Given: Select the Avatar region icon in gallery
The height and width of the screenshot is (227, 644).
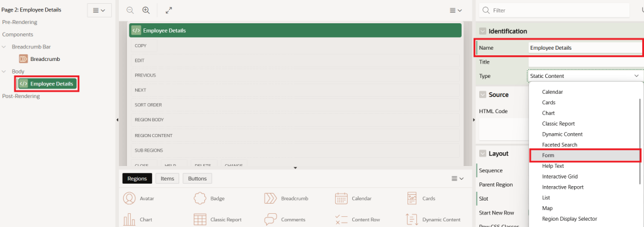Looking at the screenshot, I should click(x=130, y=198).
